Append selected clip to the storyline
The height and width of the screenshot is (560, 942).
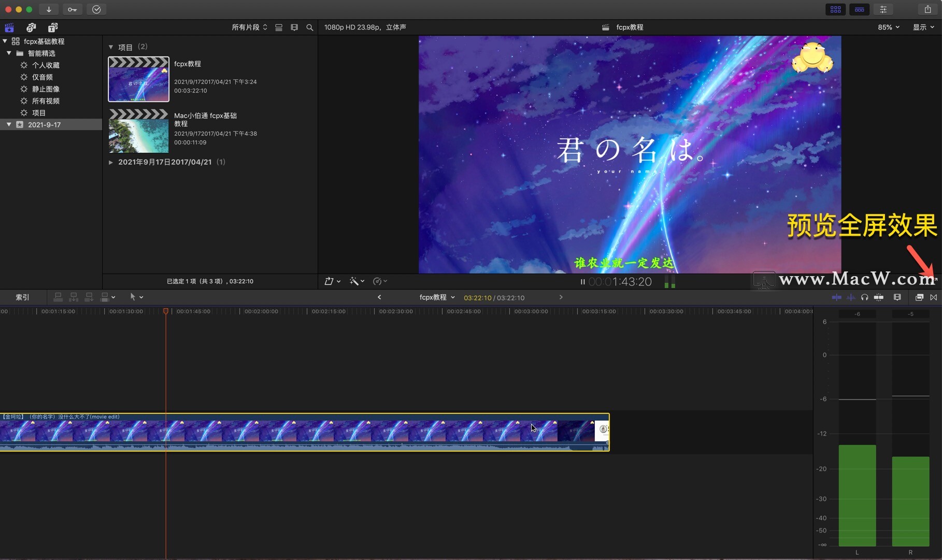tap(89, 297)
